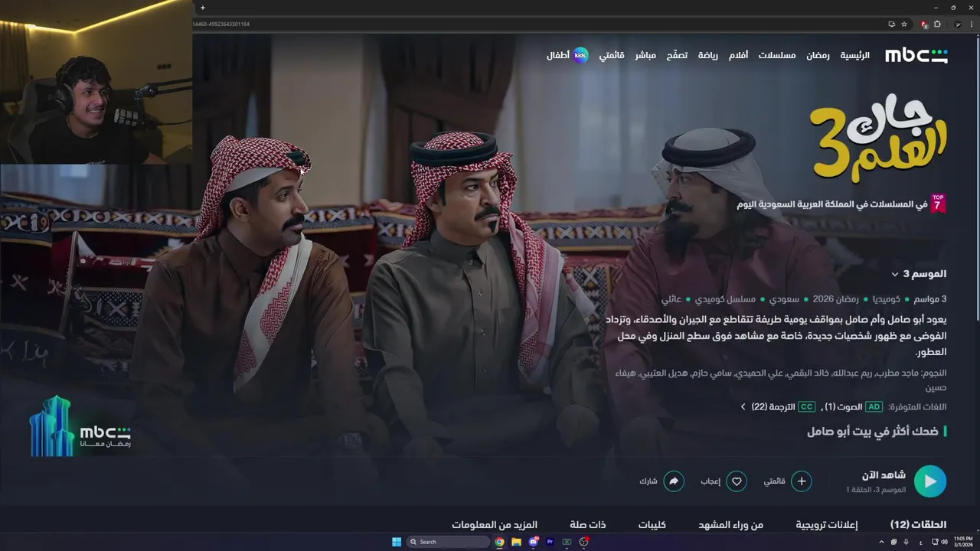Open the أفلام navigation item
Viewport: 980px width, 551px height.
738,55
